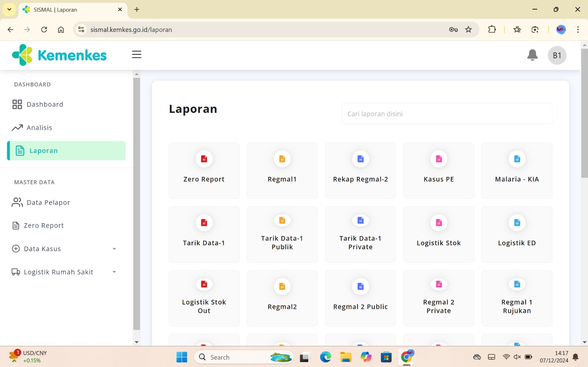The height and width of the screenshot is (367, 588).
Task: Reload the page
Action: [44, 29]
